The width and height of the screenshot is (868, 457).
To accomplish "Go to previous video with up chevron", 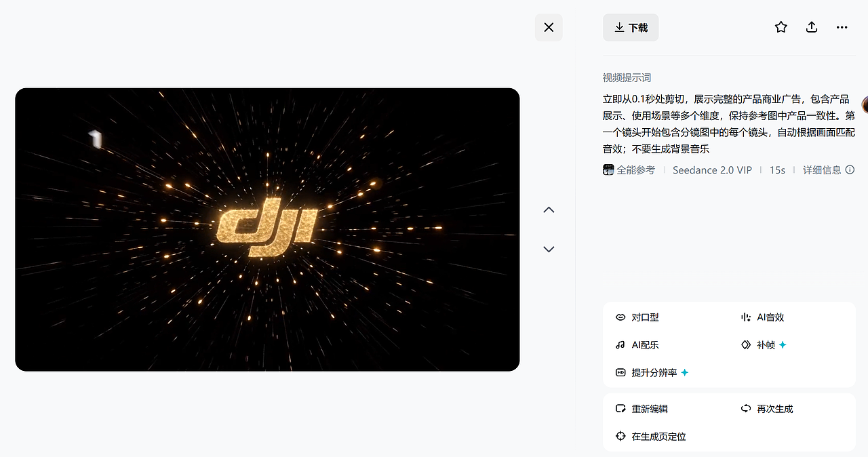I will (549, 210).
